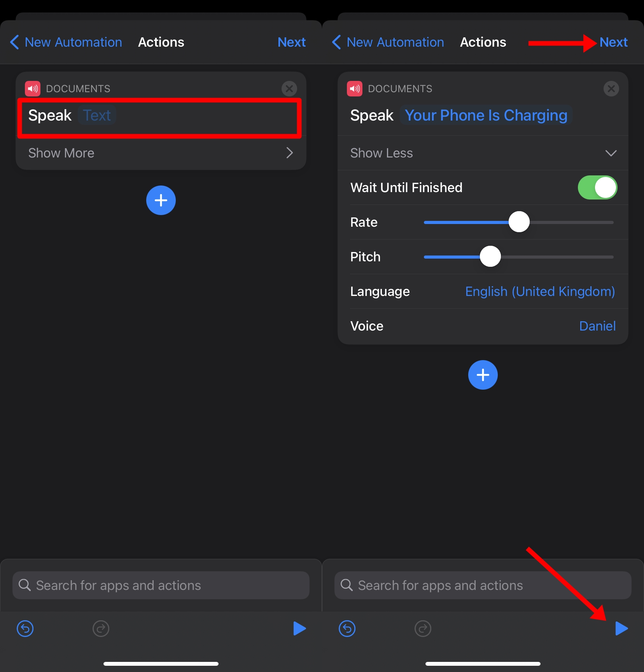Click the Rate slider handle
This screenshot has width=644, height=672.
point(519,222)
